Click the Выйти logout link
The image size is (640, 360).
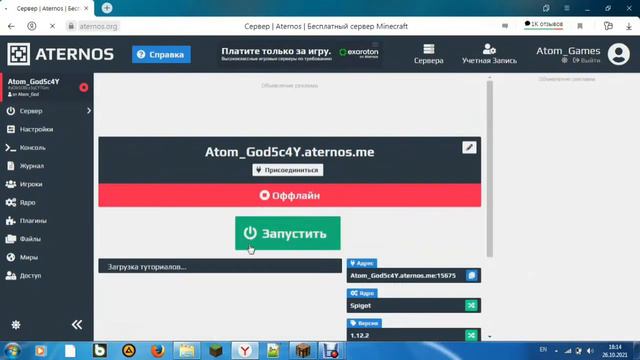[587, 60]
